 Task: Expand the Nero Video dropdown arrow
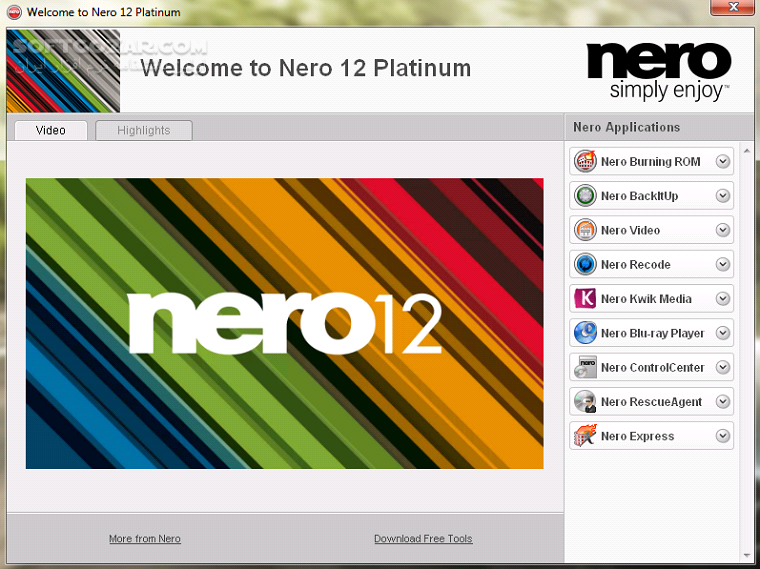coord(723,230)
